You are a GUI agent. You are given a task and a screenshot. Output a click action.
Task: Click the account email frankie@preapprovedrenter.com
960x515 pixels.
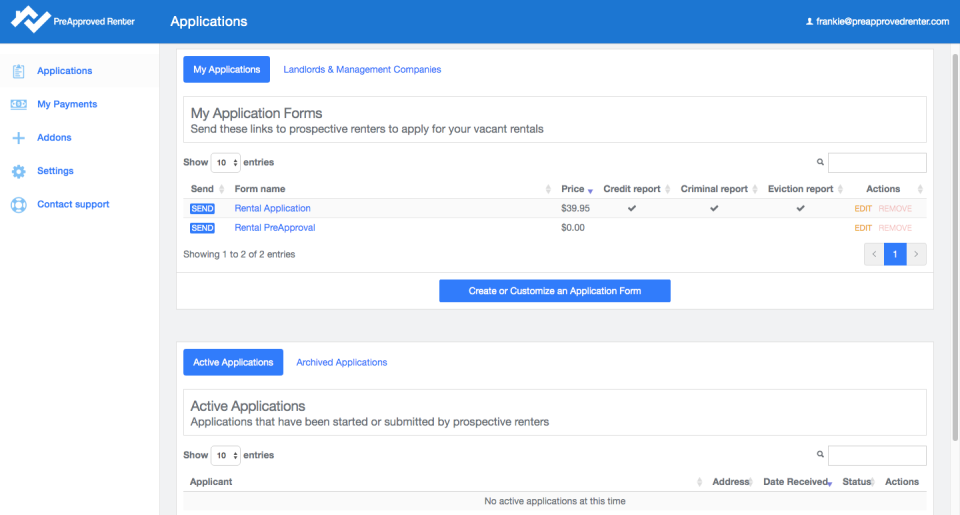point(882,21)
